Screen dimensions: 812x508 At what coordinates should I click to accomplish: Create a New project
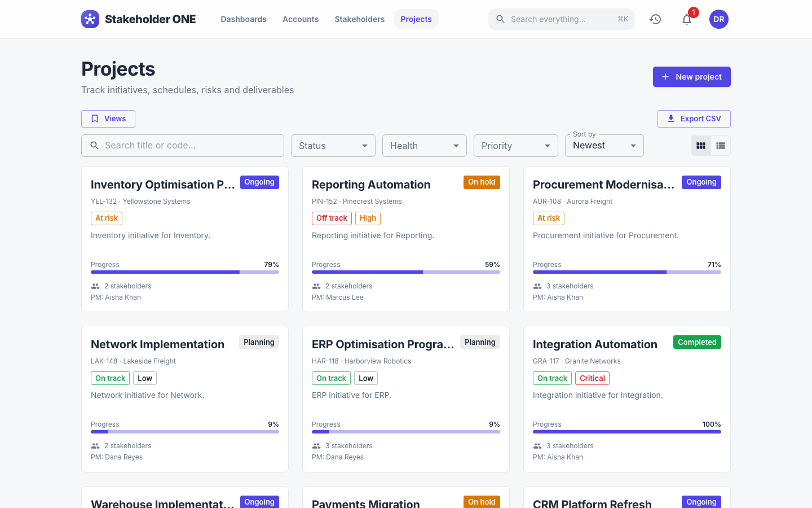point(692,77)
